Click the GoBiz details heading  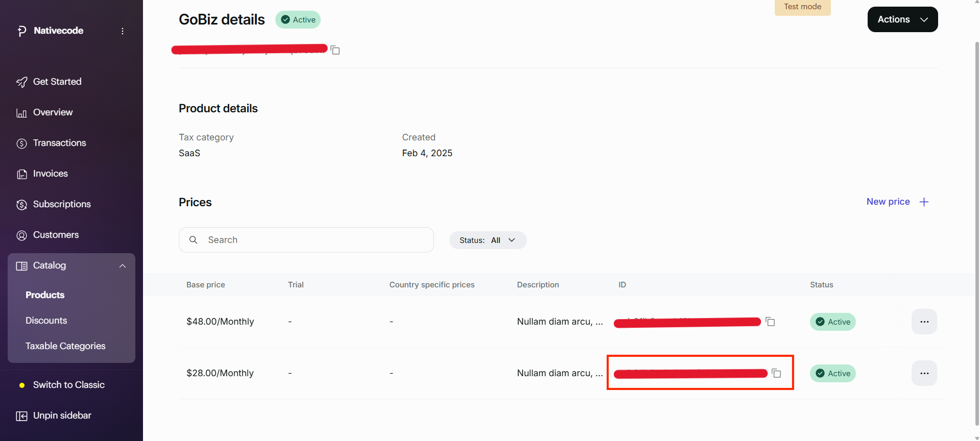pos(222,19)
